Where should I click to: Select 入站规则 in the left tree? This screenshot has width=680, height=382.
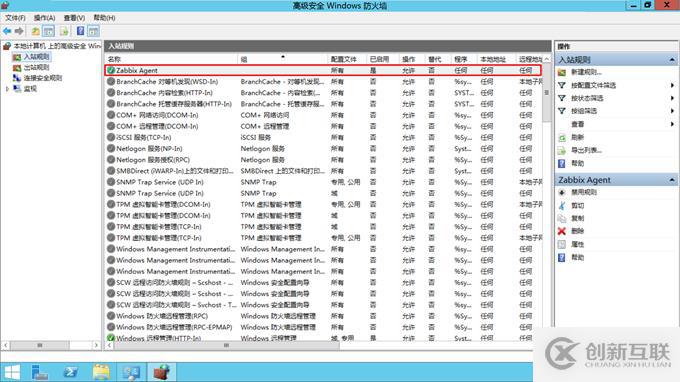pos(36,57)
